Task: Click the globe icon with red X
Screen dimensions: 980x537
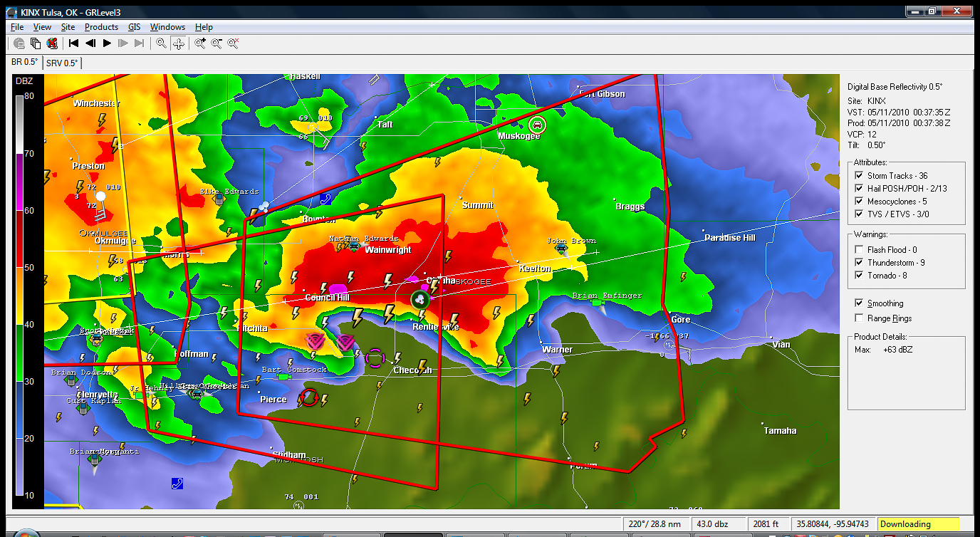Action: (51, 43)
